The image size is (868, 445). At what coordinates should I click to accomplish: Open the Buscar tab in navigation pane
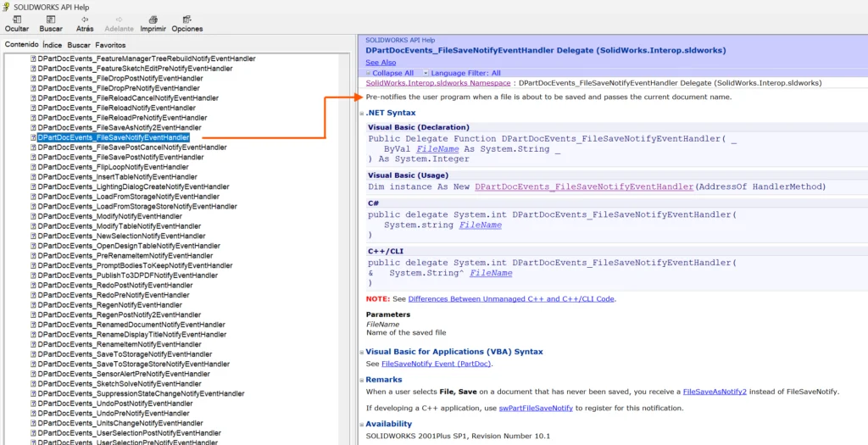pyautogui.click(x=79, y=45)
